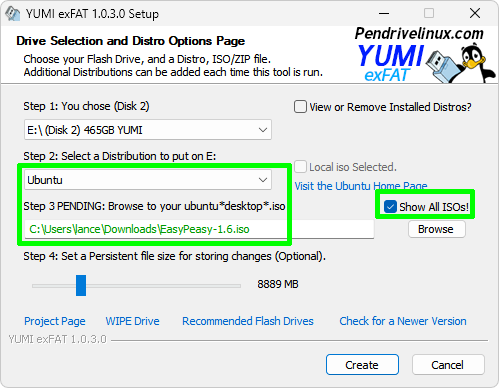
Task: Minimize the YUMI Setup window
Action: click(x=384, y=14)
